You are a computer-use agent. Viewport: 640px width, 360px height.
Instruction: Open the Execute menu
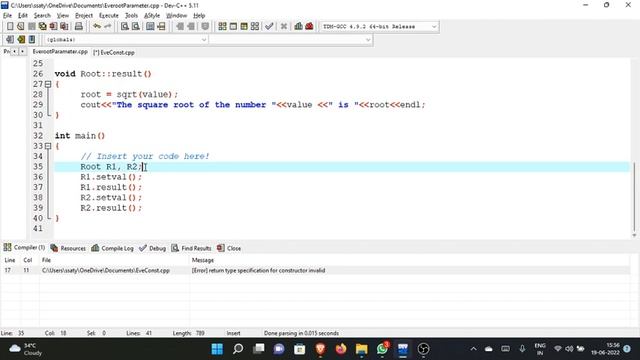[109, 16]
